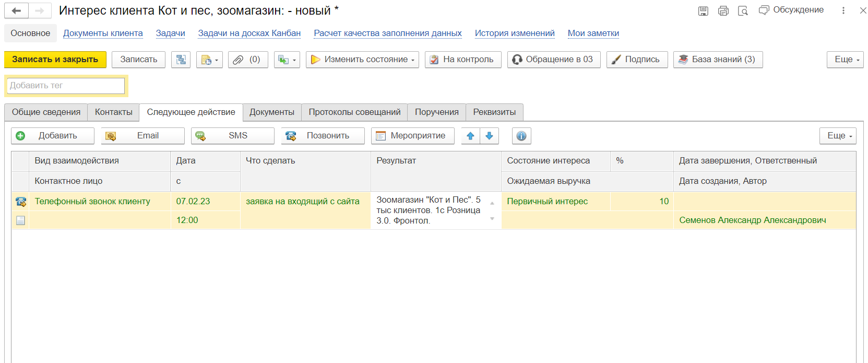This screenshot has height=363, width=868.
Task: Click the Состояние интереса column header
Action: point(556,161)
